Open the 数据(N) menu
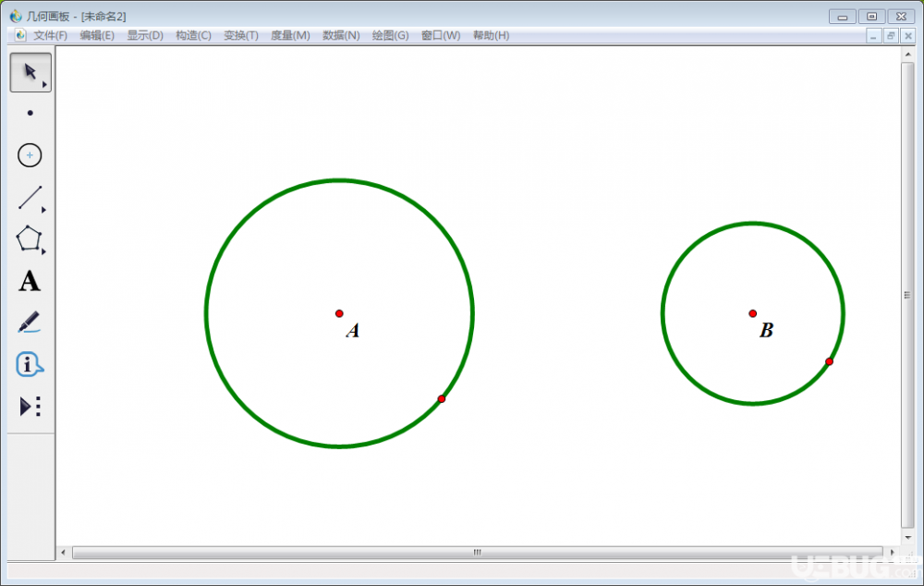The width and height of the screenshot is (924, 586). coord(341,35)
